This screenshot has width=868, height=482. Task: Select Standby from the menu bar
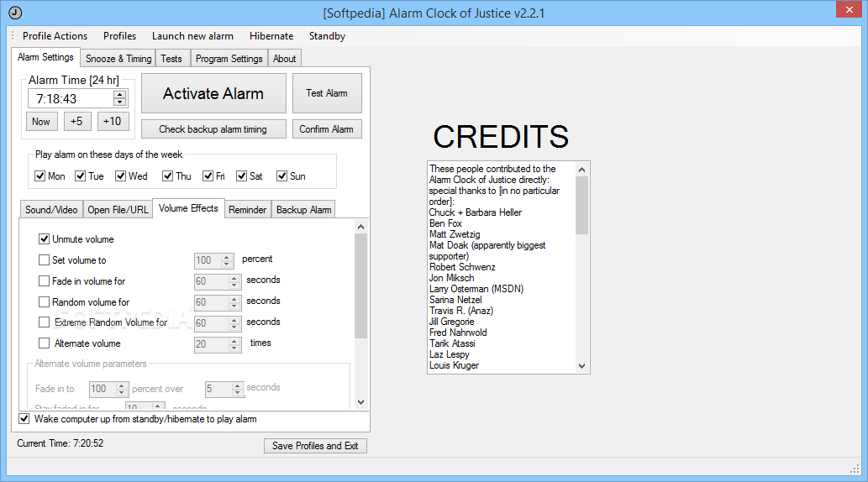[x=327, y=36]
